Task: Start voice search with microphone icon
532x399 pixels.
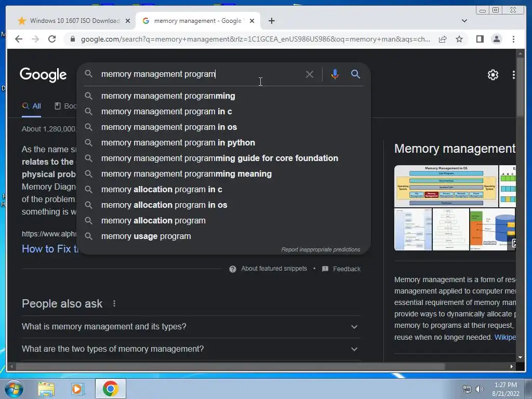Action: [x=335, y=74]
